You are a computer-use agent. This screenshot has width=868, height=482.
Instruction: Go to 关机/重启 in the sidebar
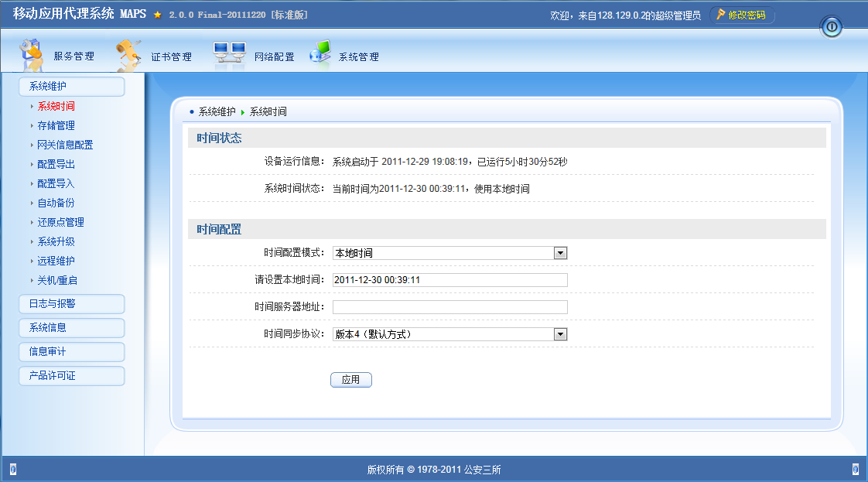(57, 280)
